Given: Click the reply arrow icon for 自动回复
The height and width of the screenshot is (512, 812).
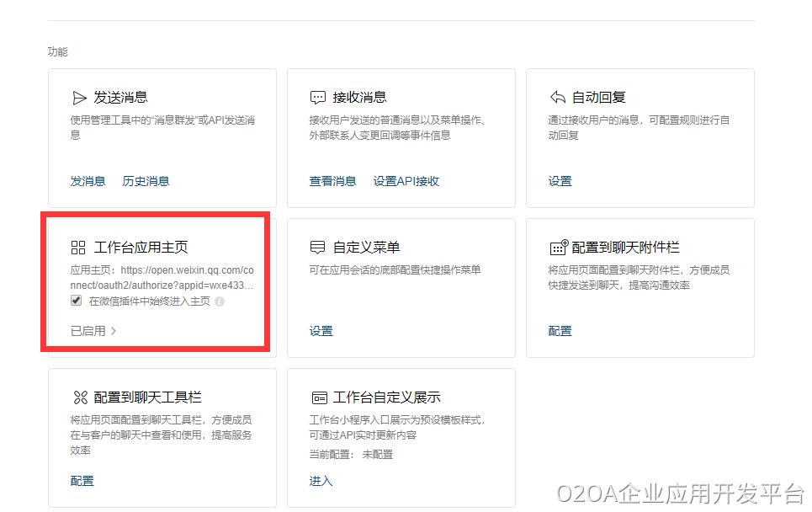Looking at the screenshot, I should point(557,97).
